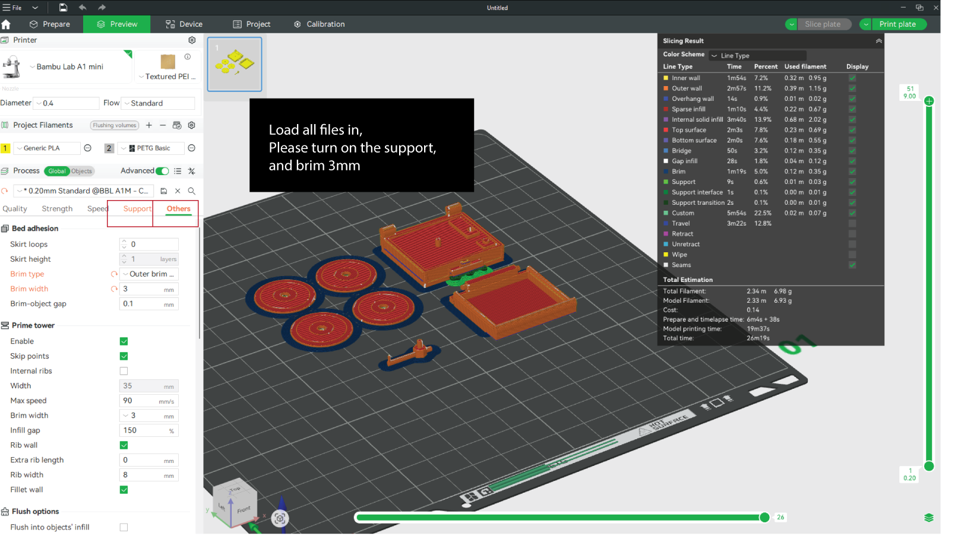980x555 pixels.
Task: Collapse the Slicing Result panel
Action: point(878,41)
